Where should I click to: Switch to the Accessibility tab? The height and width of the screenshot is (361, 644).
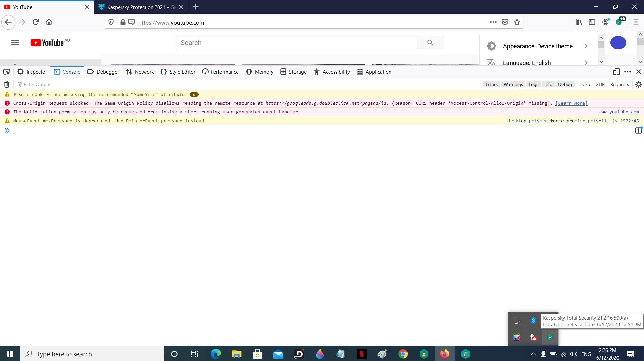click(x=332, y=72)
